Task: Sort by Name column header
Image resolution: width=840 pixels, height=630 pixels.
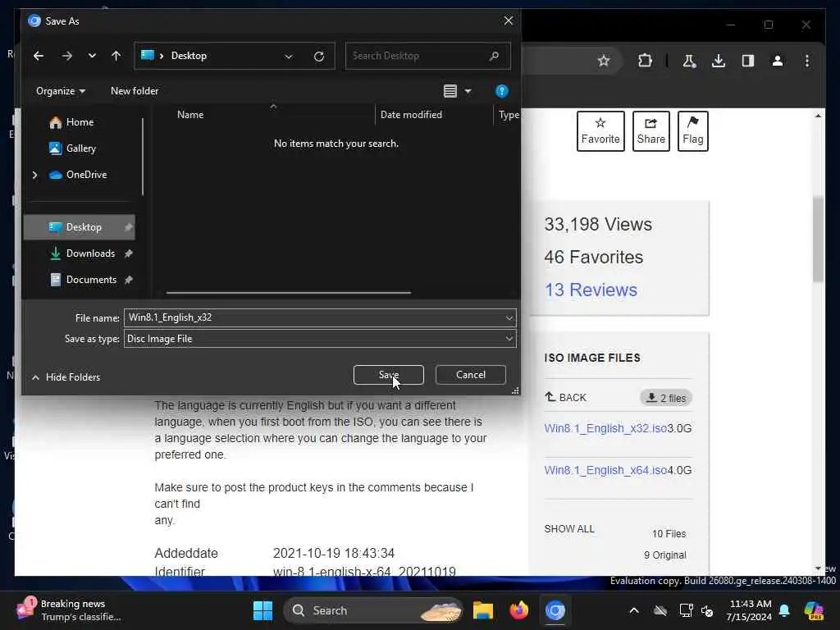Action: (190, 115)
